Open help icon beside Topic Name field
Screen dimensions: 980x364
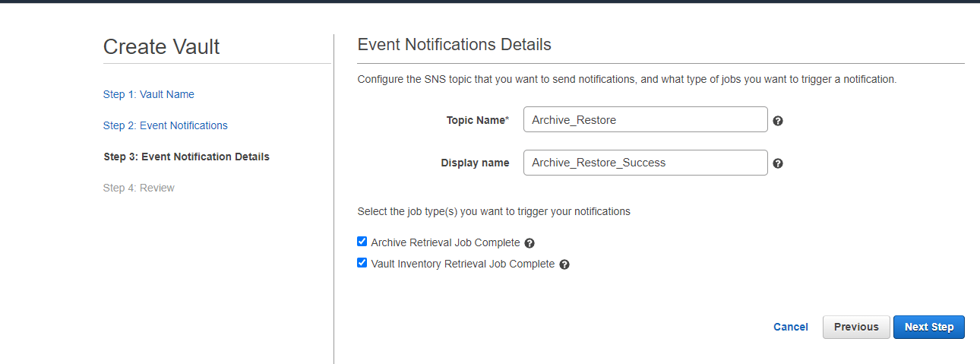(x=778, y=121)
